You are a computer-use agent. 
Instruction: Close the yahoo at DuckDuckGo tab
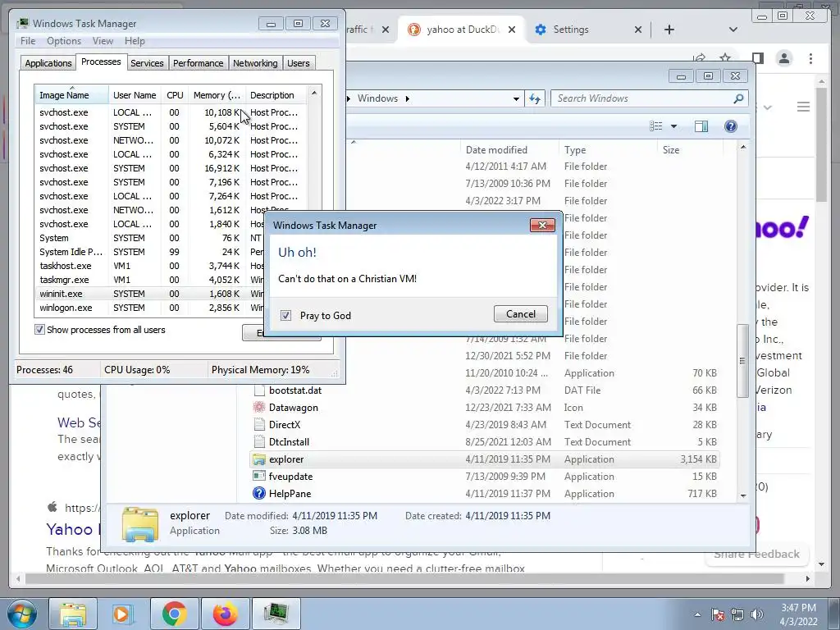click(512, 30)
